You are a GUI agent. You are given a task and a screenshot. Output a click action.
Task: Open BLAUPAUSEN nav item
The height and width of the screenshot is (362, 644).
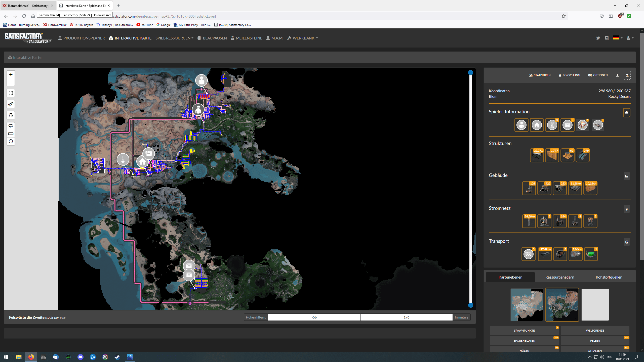(212, 38)
